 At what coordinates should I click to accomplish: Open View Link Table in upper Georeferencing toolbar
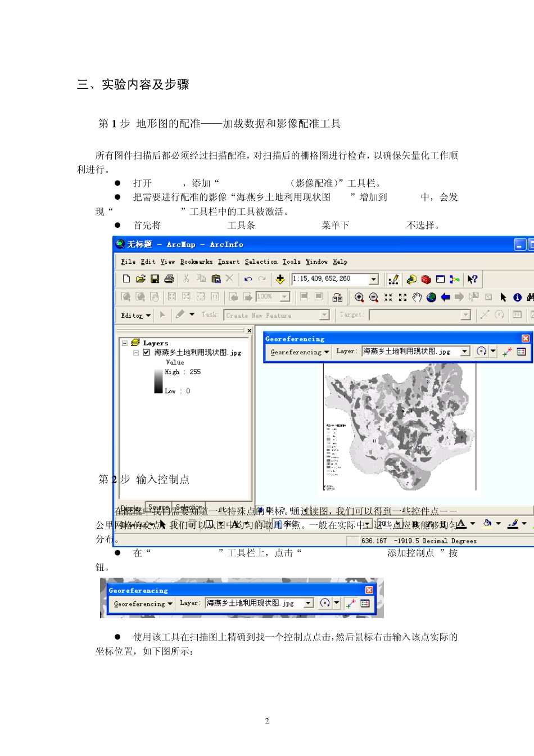pyautogui.click(x=522, y=352)
